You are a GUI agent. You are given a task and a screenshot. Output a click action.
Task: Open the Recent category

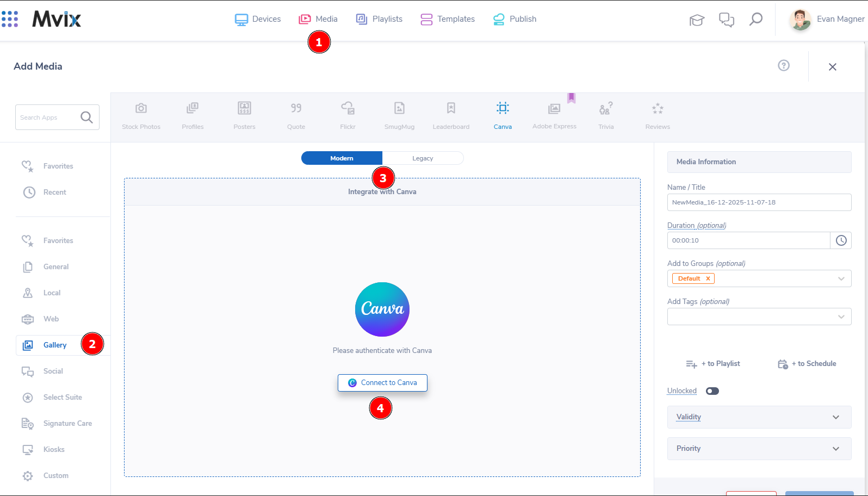coord(45,192)
